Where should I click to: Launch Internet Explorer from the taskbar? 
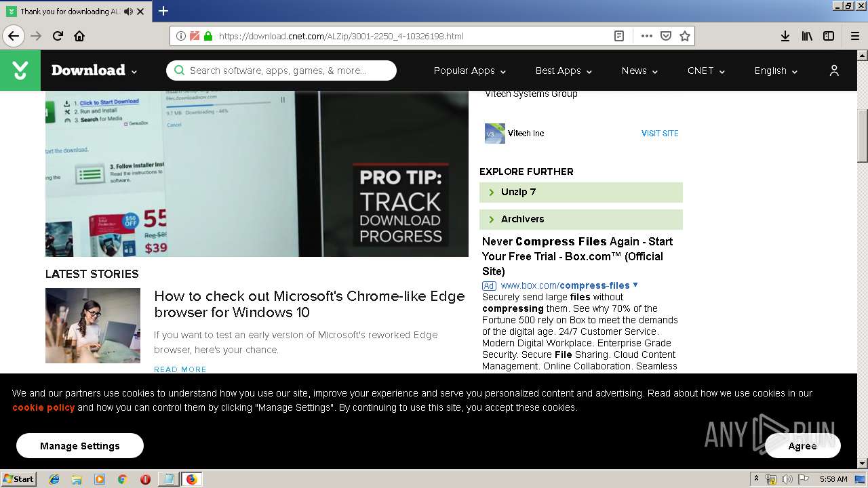(54, 479)
